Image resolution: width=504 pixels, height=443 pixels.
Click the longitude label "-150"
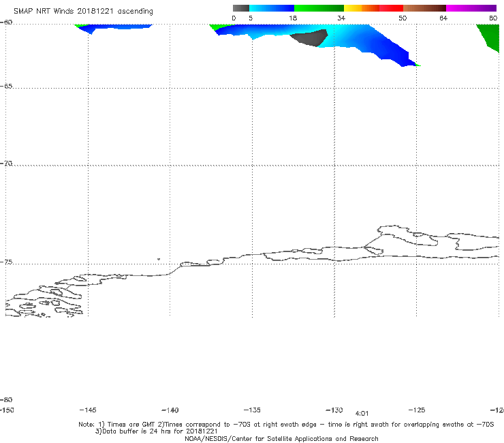7,410
